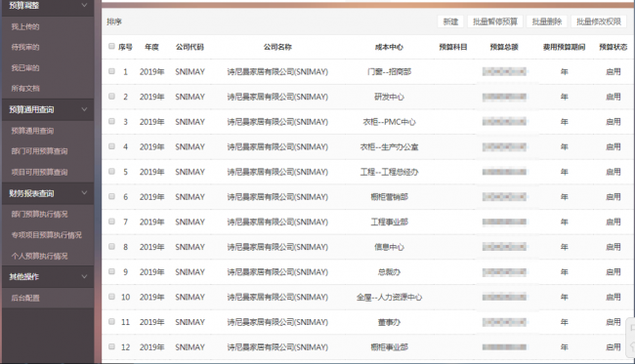The image size is (635, 364).
Task: Click the floating side widget icon at right edge
Action: coord(631,338)
